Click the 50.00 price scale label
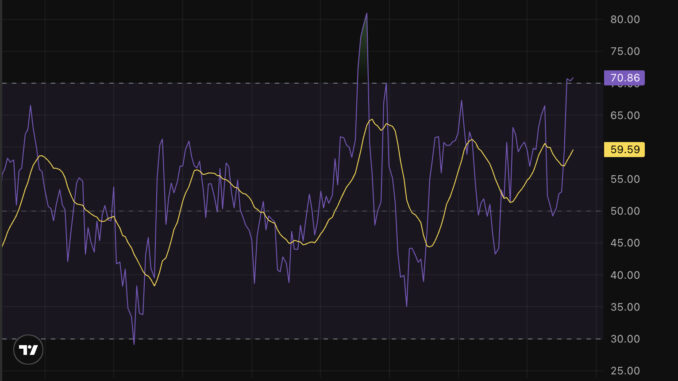Viewport: 678px width, 381px height. tap(625, 211)
